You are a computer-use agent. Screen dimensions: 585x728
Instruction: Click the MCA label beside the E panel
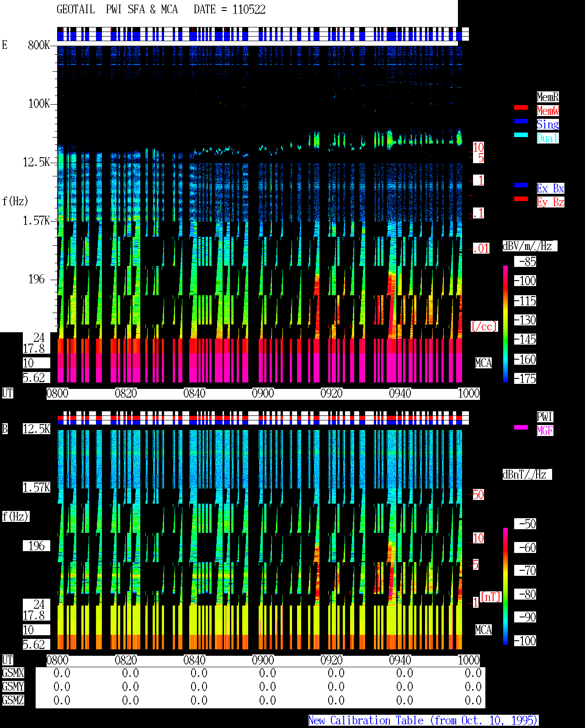(484, 363)
